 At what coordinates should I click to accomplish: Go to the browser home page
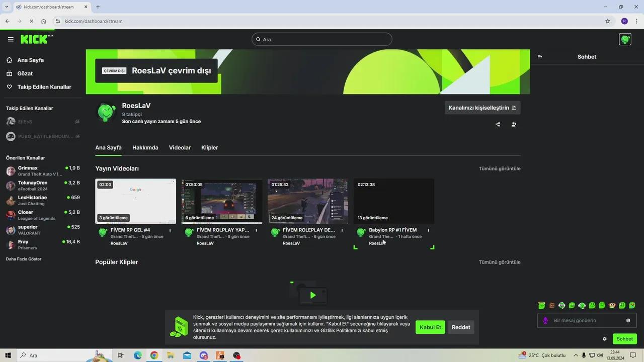point(44,21)
